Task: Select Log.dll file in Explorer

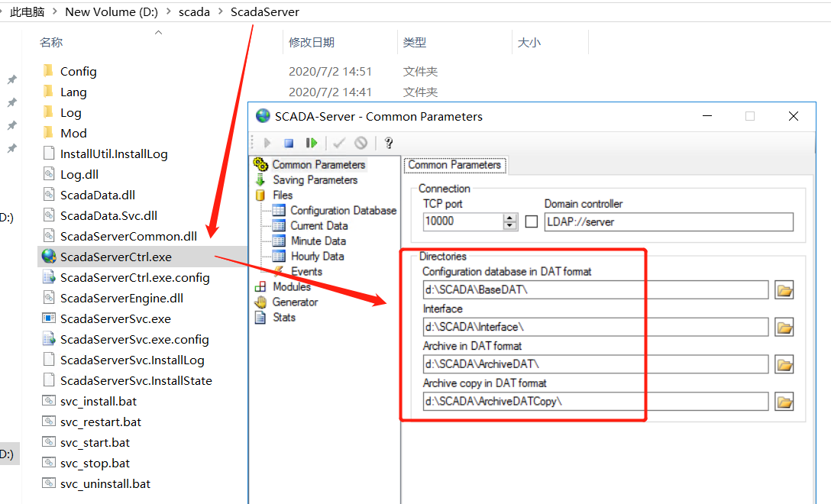Action: [79, 175]
